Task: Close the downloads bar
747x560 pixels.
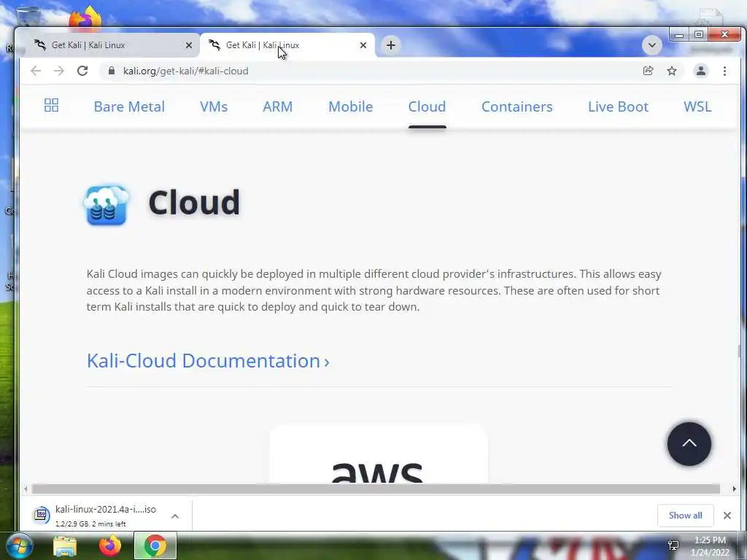Action: (x=727, y=516)
